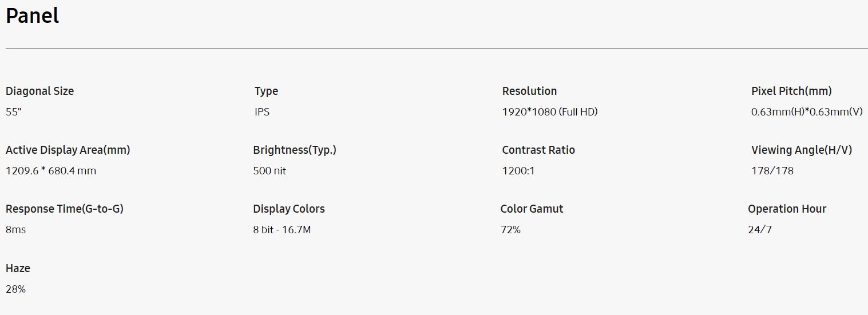This screenshot has height=315, width=868.
Task: Click the Contrast Ratio label
Action: pos(538,150)
